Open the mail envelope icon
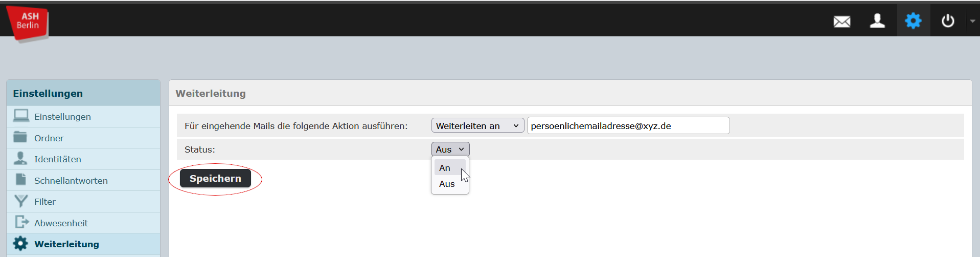Viewport: 980px width, 257px height. [x=841, y=22]
